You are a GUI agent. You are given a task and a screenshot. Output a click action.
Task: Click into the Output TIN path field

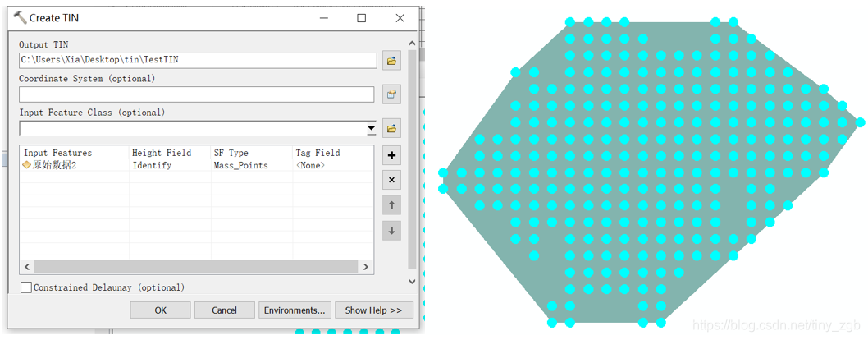tap(199, 60)
